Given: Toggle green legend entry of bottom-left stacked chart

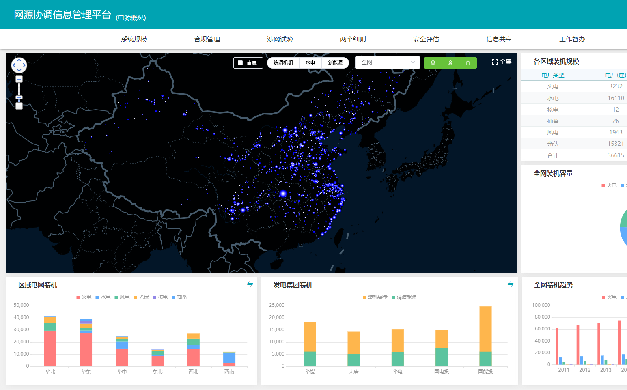Looking at the screenshot, I should [x=122, y=297].
